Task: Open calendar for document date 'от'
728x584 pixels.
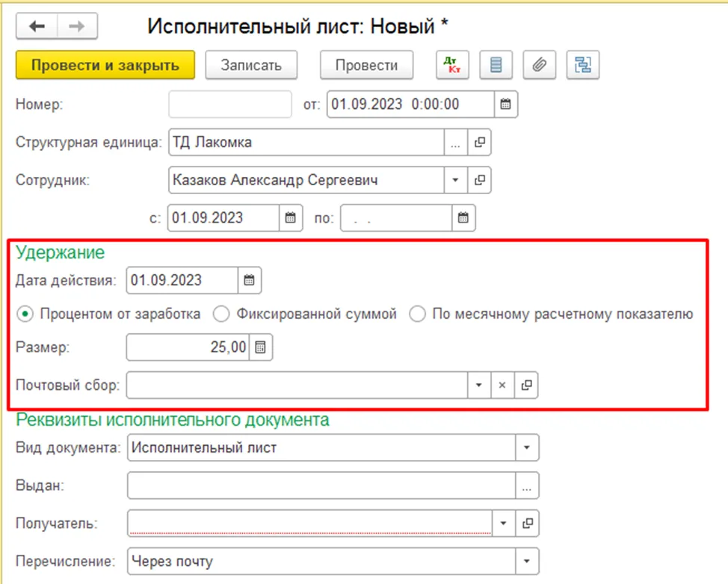Action: [x=505, y=104]
